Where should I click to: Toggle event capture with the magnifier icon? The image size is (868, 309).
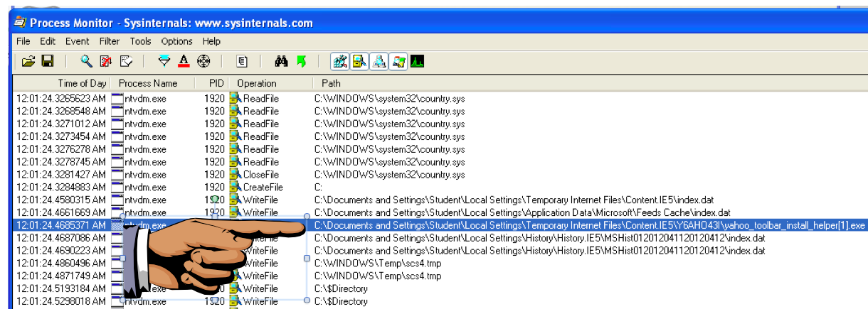pyautogui.click(x=87, y=62)
